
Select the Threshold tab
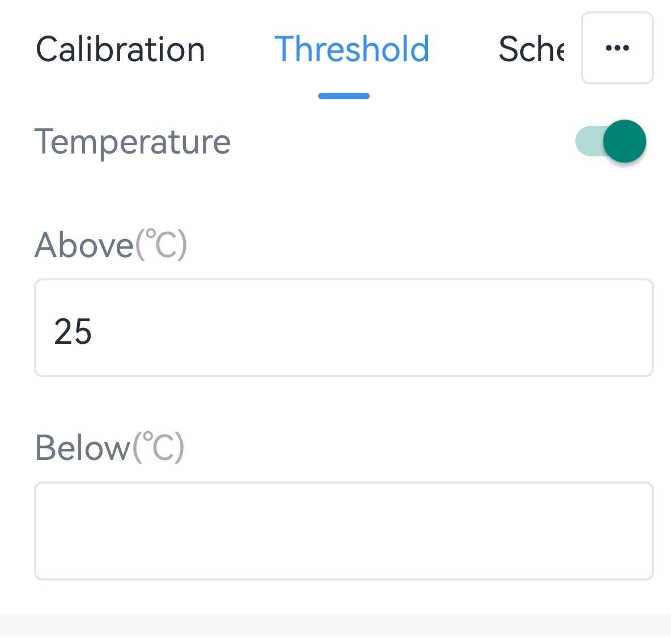point(351,49)
